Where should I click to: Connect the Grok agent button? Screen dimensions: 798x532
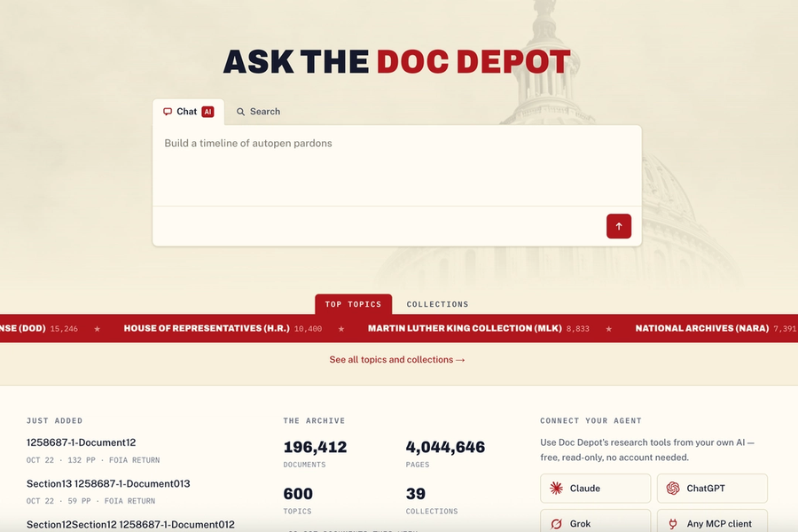pyautogui.click(x=596, y=521)
